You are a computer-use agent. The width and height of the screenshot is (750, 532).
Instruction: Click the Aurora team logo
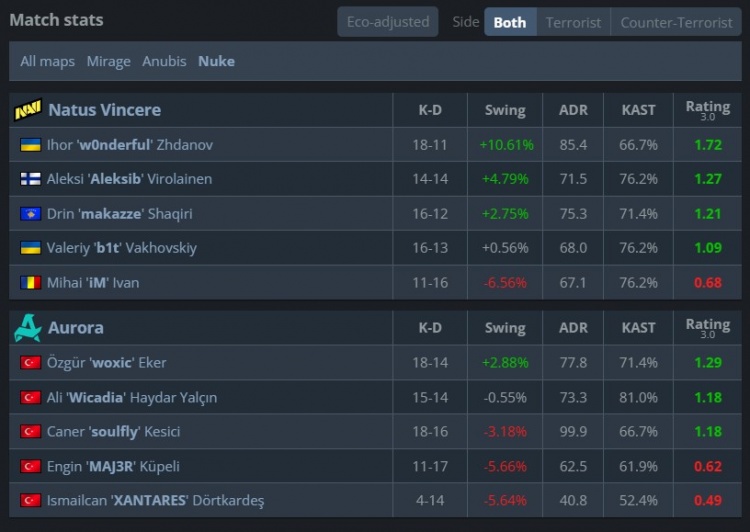pyautogui.click(x=27, y=328)
